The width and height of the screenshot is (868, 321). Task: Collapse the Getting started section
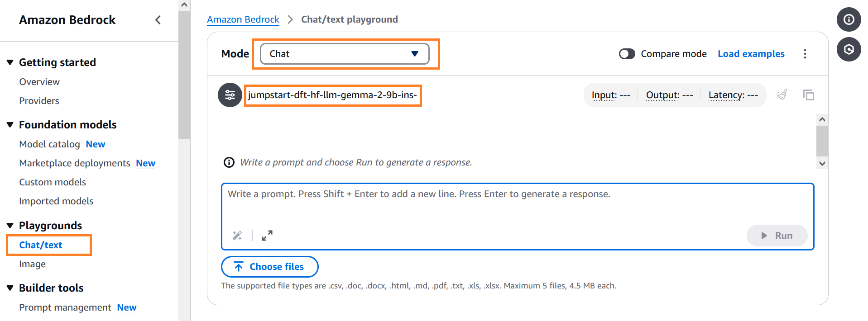[10, 62]
